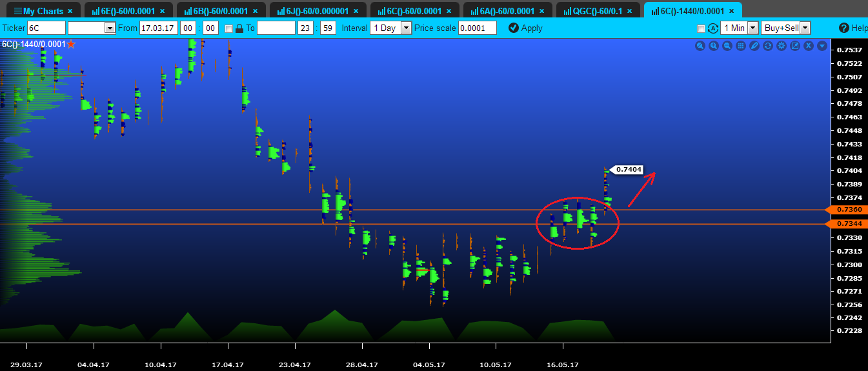
Task: Pop out chart to new window
Action: point(795,46)
